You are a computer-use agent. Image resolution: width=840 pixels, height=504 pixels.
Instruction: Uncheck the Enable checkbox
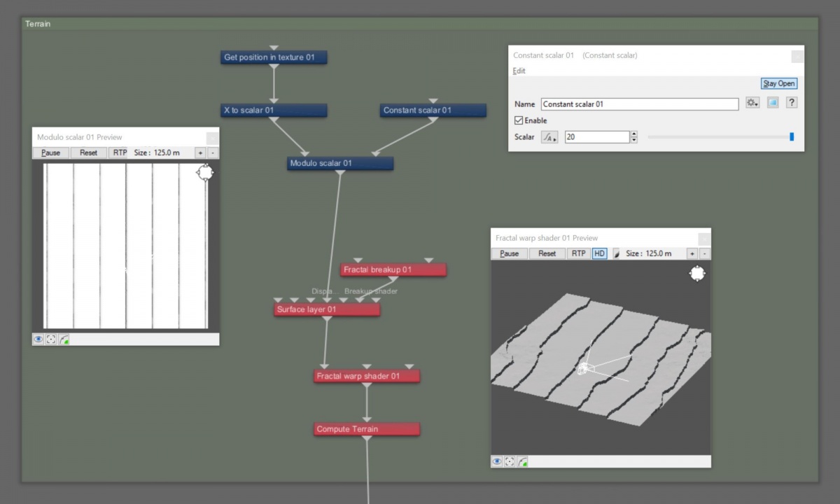[x=519, y=120]
